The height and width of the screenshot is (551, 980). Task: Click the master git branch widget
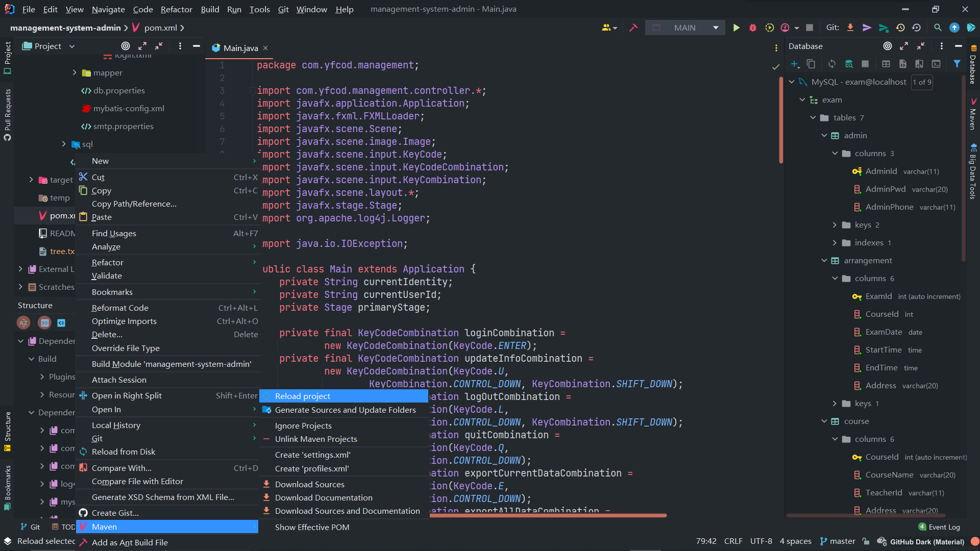pyautogui.click(x=838, y=541)
